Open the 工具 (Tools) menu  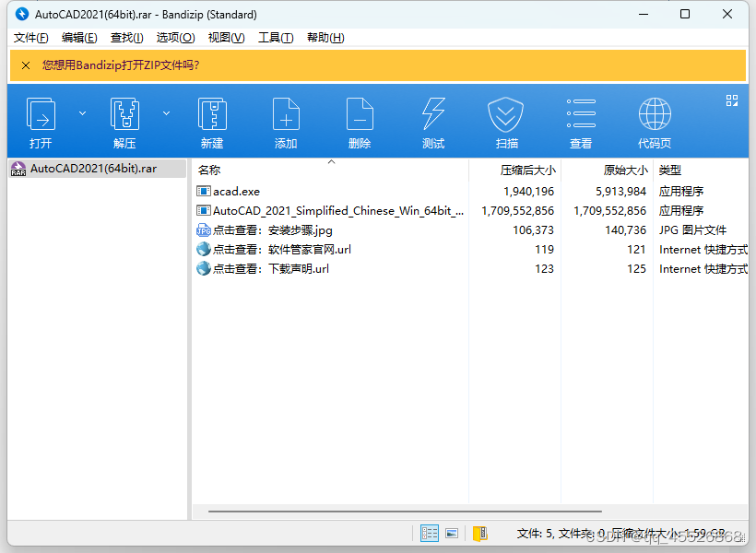[271, 37]
